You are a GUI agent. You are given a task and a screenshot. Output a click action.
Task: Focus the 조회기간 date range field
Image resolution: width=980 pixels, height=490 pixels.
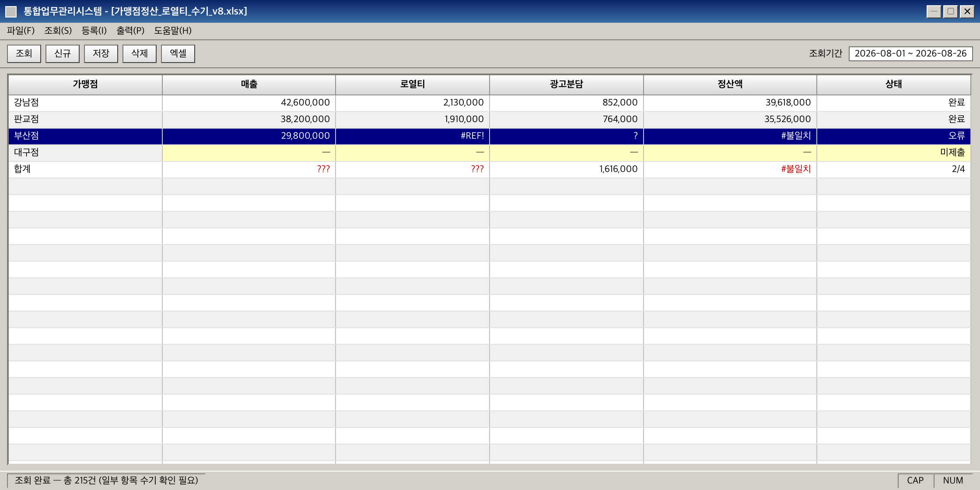(910, 54)
